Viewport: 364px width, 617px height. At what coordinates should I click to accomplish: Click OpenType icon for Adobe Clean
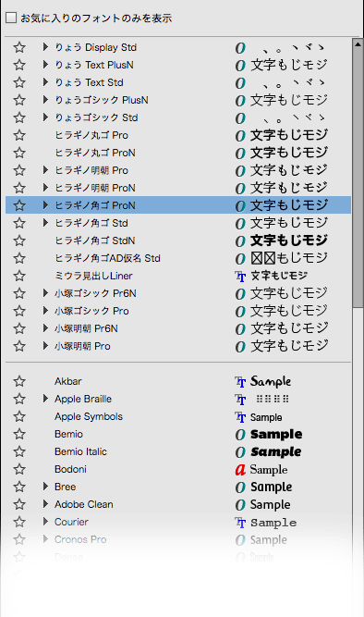pyautogui.click(x=240, y=505)
